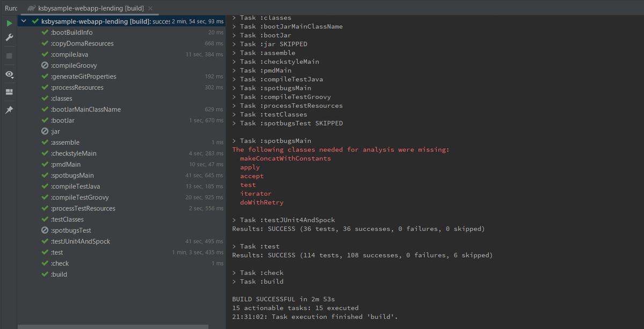This screenshot has width=644, height=329.
Task: Select the :build task at tree bottom
Action: pos(59,274)
